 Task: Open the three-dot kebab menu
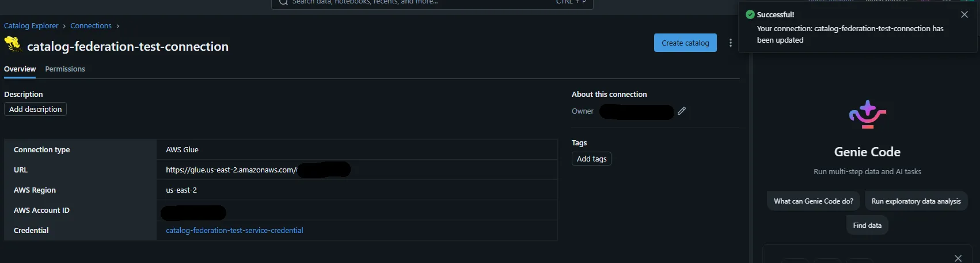click(731, 43)
